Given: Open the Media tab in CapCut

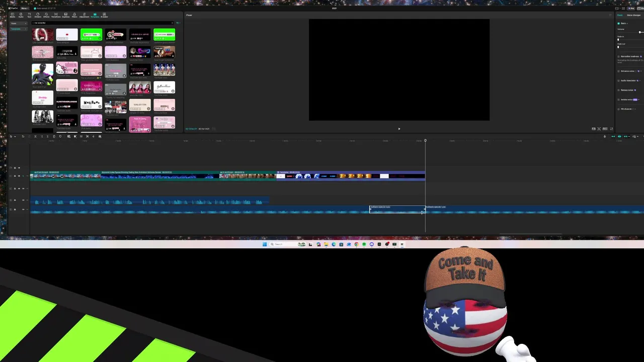Looking at the screenshot, I should (x=13, y=15).
